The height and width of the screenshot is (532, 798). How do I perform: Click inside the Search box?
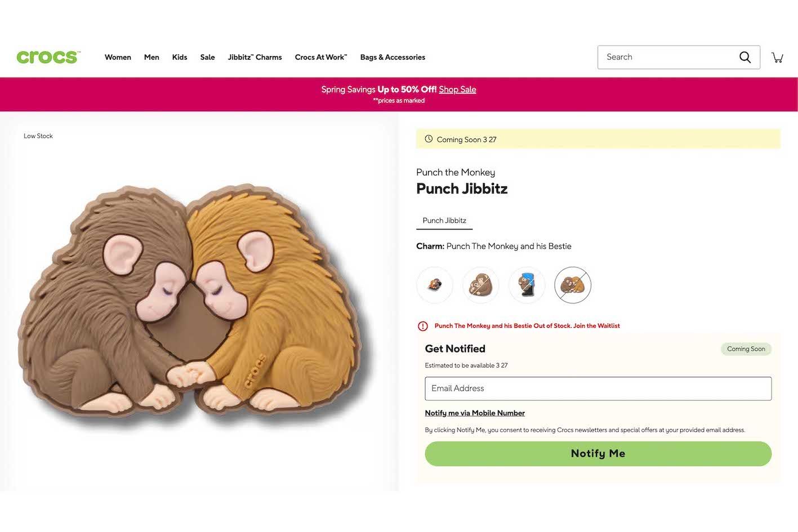[x=665, y=57]
